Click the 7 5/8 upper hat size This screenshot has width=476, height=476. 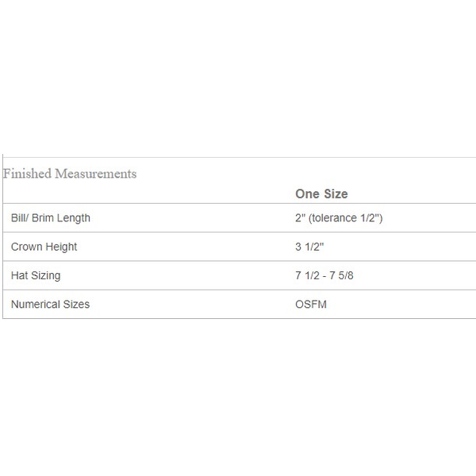pyautogui.click(x=342, y=275)
